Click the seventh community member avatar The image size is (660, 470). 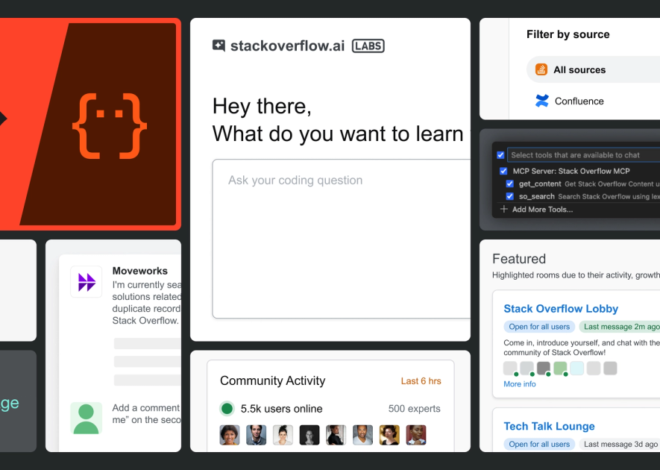pos(389,435)
